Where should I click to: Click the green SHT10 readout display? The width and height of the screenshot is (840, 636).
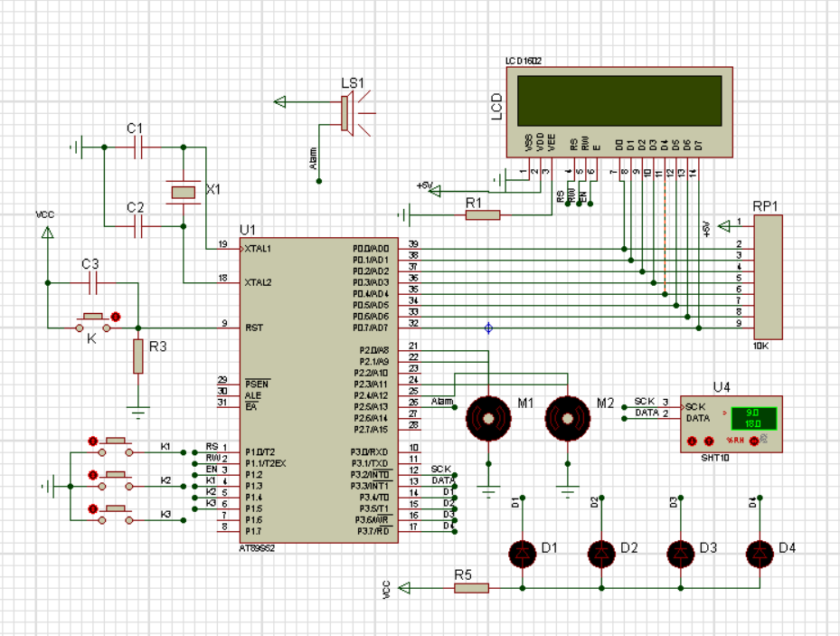[x=752, y=417]
